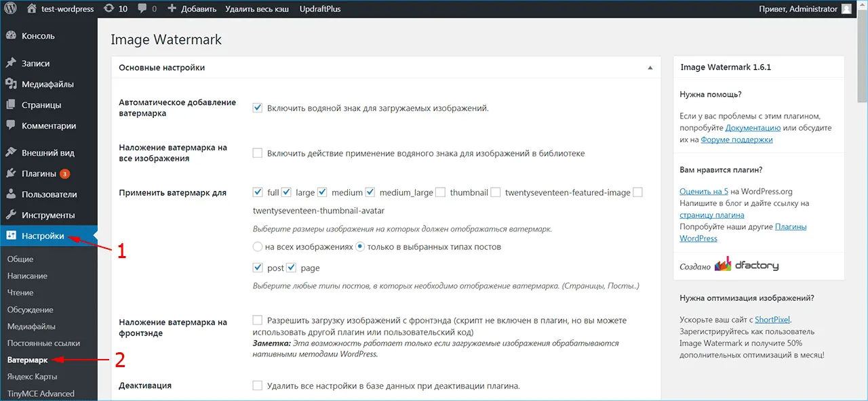868x401 pixels.
Task: Uncheck the medium_large image size
Action: click(x=370, y=192)
